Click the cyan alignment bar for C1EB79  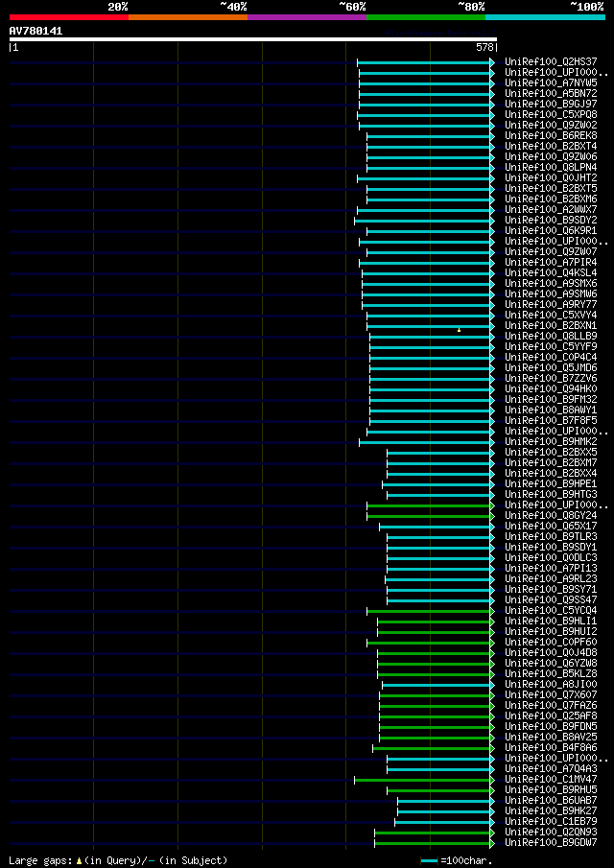[x=443, y=823]
